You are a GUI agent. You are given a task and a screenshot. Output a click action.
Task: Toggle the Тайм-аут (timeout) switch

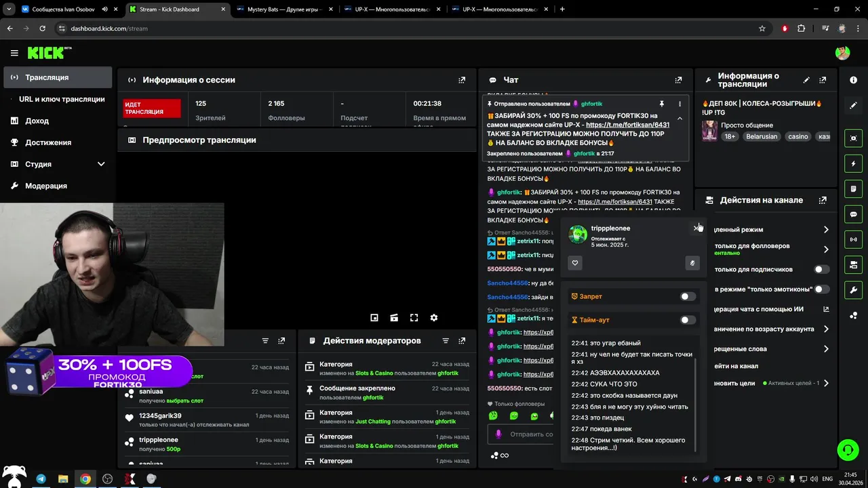[688, 320]
